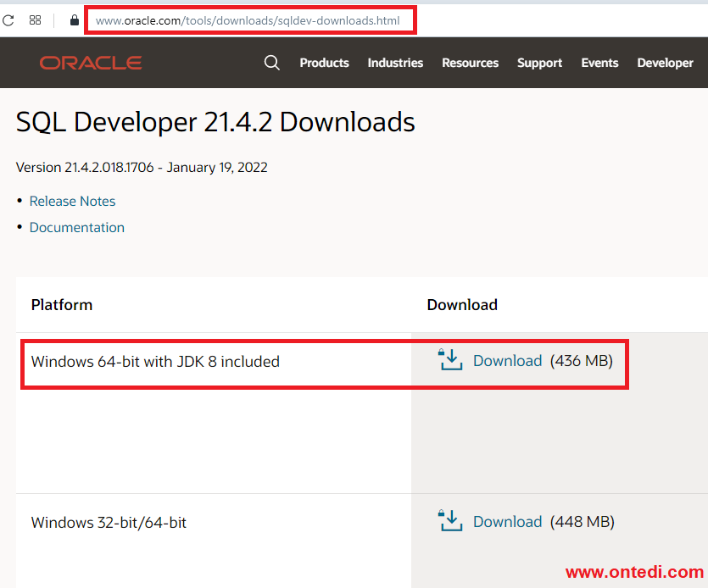Download the 448 MB Windows 32-bit/64-bit package
This screenshot has height=588, width=708.
(508, 522)
